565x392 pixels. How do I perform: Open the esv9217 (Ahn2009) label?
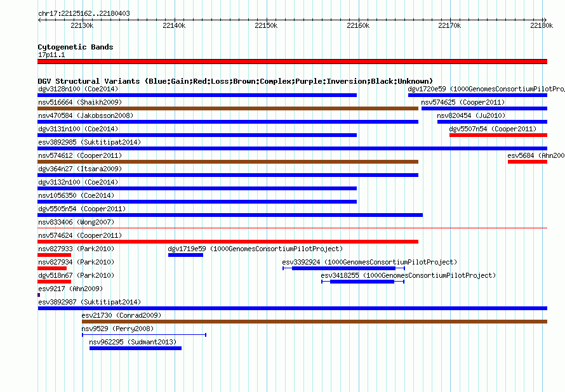pyautogui.click(x=70, y=289)
